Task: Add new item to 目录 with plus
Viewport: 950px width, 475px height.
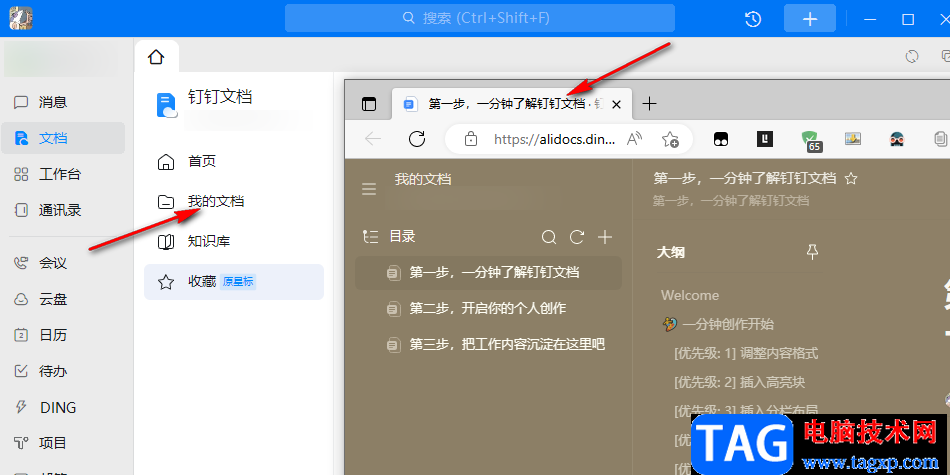Action: pyautogui.click(x=605, y=238)
